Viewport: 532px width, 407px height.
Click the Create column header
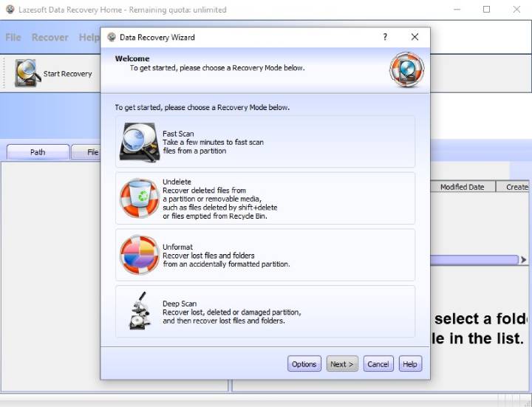coord(513,187)
